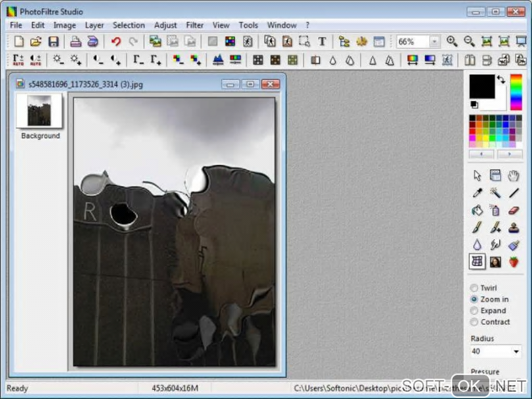Open the Selection menu
The width and height of the screenshot is (532, 399).
[x=129, y=25]
